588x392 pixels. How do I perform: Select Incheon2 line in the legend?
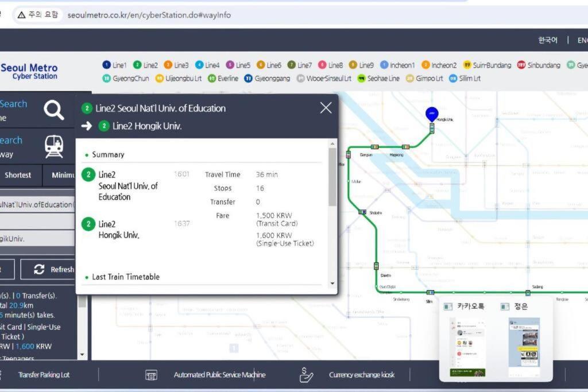pyautogui.click(x=439, y=65)
